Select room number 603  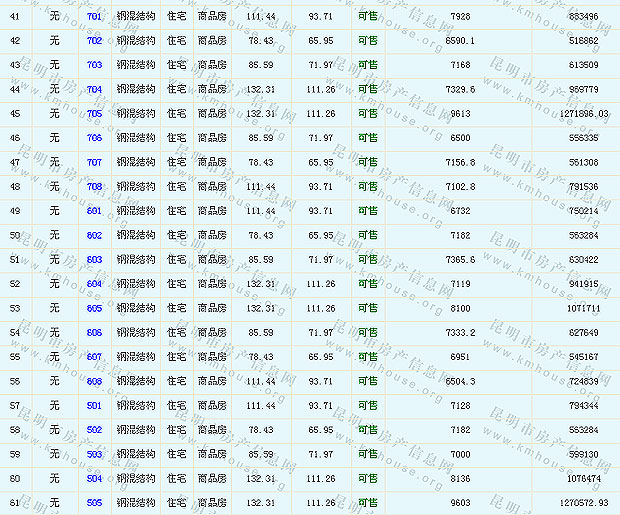point(94,259)
